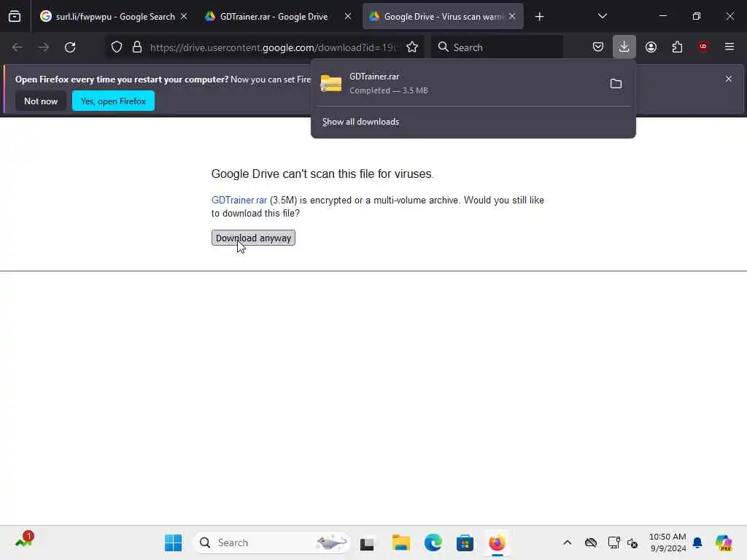The image size is (747, 560).
Task: Restore down the Firefox window
Action: coord(696,16)
